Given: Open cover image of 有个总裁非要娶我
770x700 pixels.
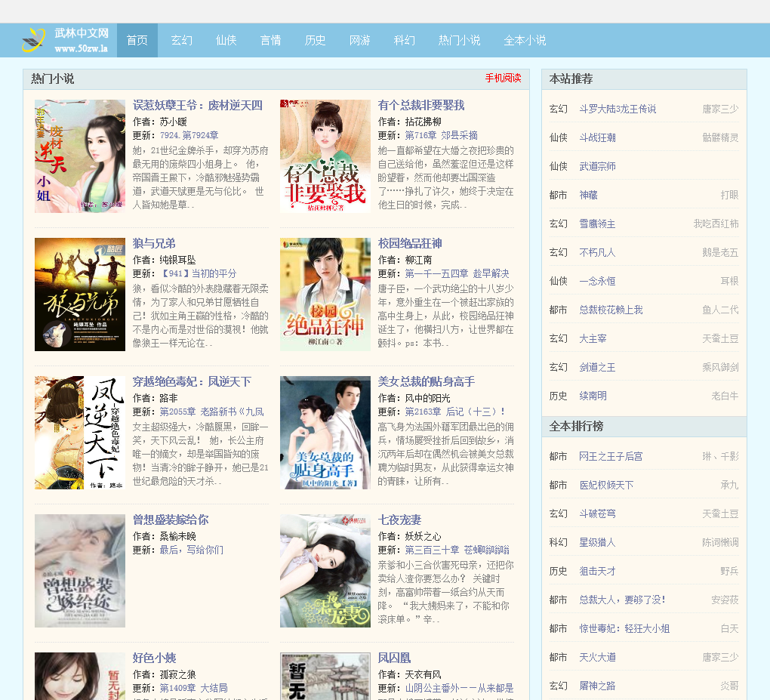Looking at the screenshot, I should point(325,156).
